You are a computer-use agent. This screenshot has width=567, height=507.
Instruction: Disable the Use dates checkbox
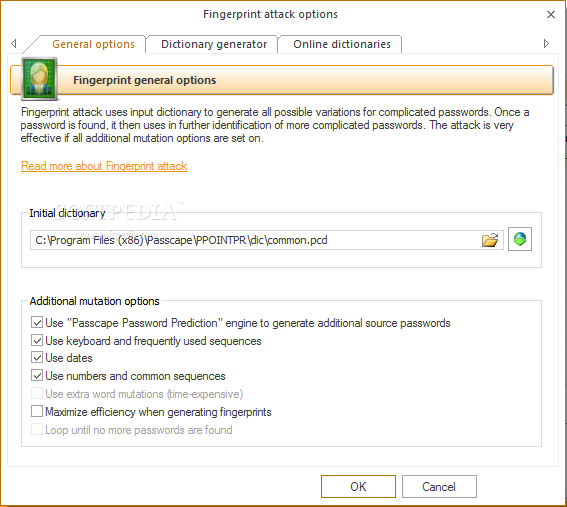coord(37,358)
